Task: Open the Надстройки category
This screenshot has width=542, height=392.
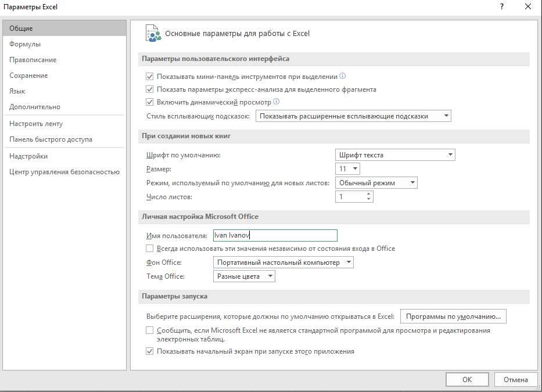Action: [64, 156]
